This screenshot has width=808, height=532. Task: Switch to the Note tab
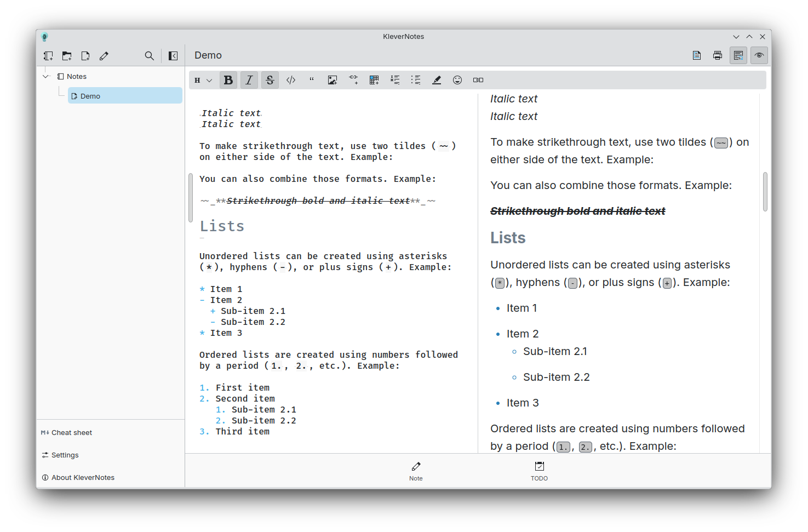coord(415,471)
